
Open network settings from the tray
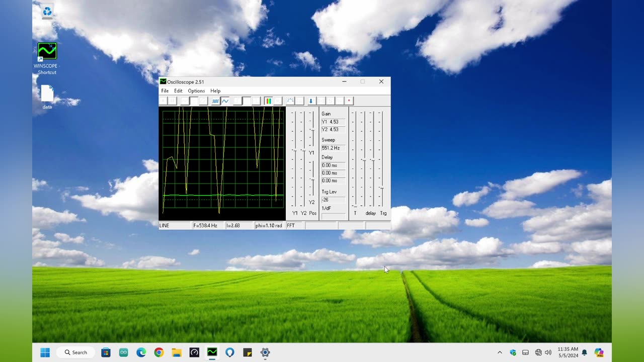(x=538, y=352)
